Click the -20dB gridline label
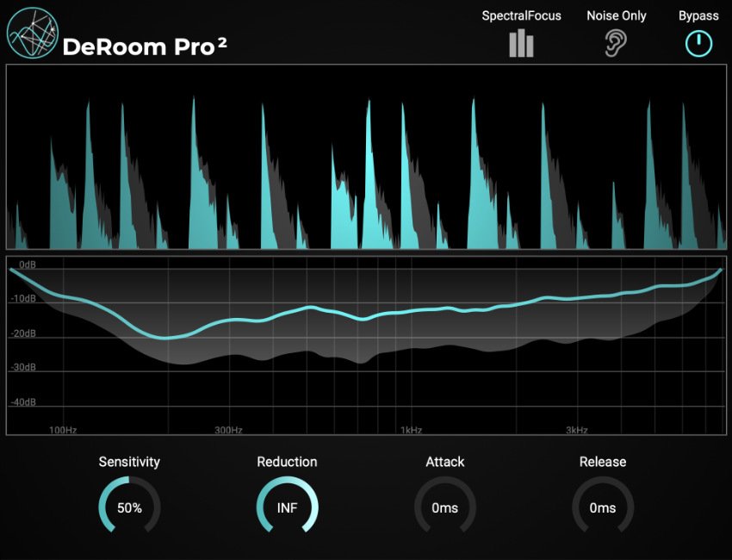Screen dimensions: 732x560 (23, 333)
